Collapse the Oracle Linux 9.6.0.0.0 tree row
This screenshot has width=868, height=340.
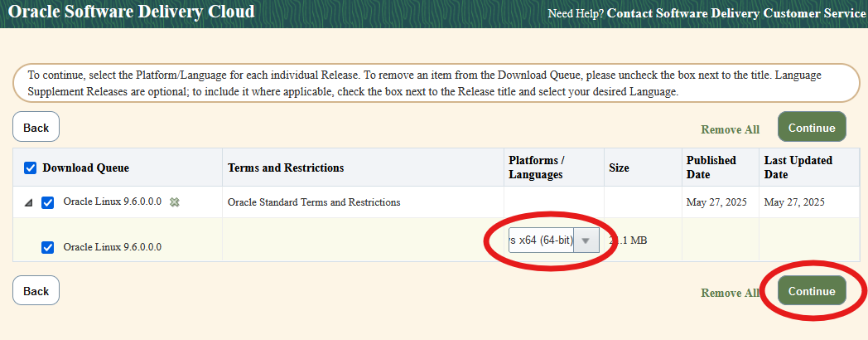pyautogui.click(x=29, y=203)
